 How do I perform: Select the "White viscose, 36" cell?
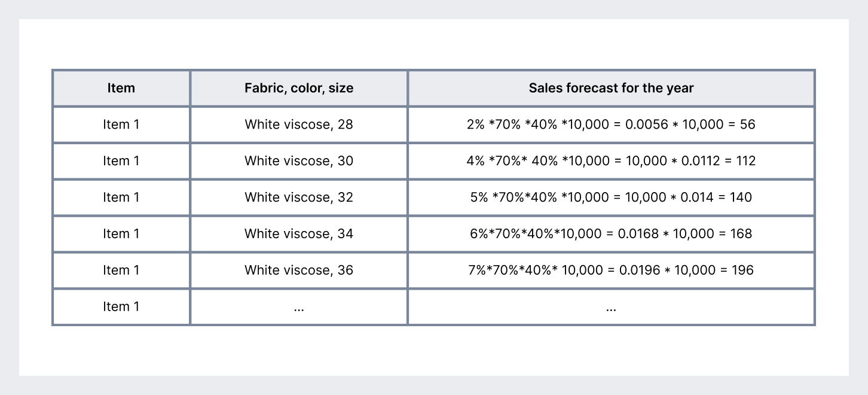pos(299,271)
